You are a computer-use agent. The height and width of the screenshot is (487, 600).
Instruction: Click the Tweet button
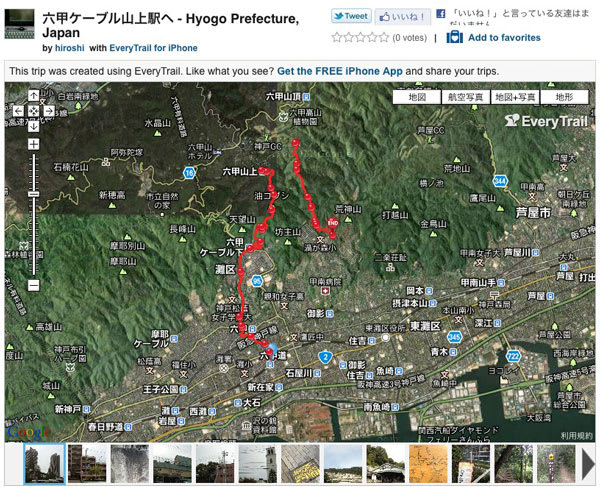pos(351,16)
